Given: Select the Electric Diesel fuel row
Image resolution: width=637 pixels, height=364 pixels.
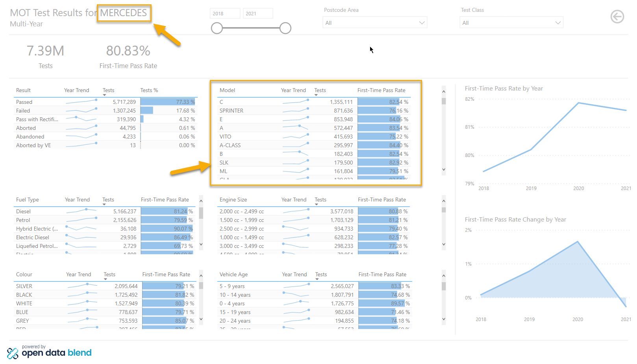Looking at the screenshot, I should pyautogui.click(x=105, y=237).
